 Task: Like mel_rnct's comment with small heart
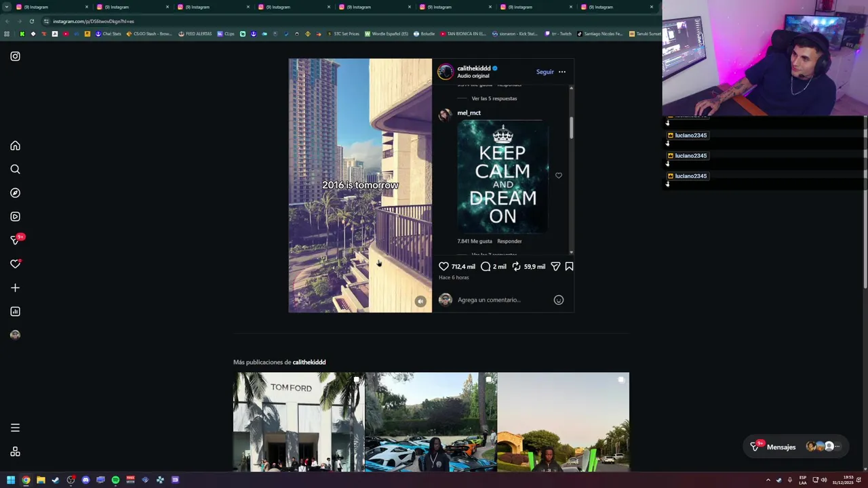click(559, 176)
